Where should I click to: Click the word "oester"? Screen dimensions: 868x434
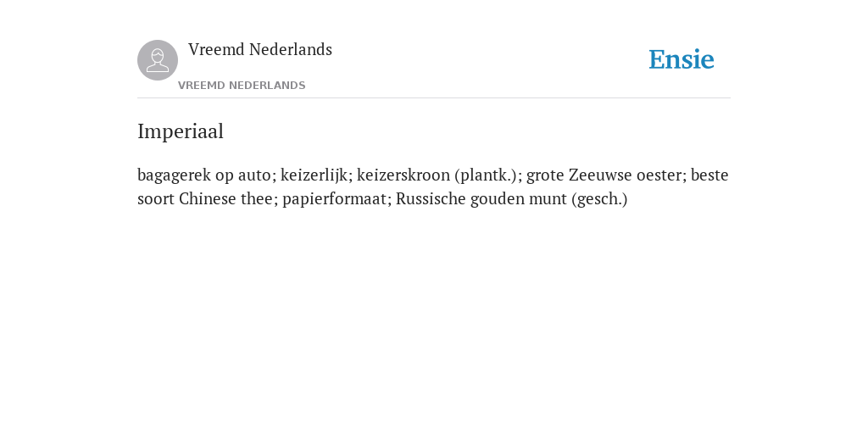pos(659,175)
